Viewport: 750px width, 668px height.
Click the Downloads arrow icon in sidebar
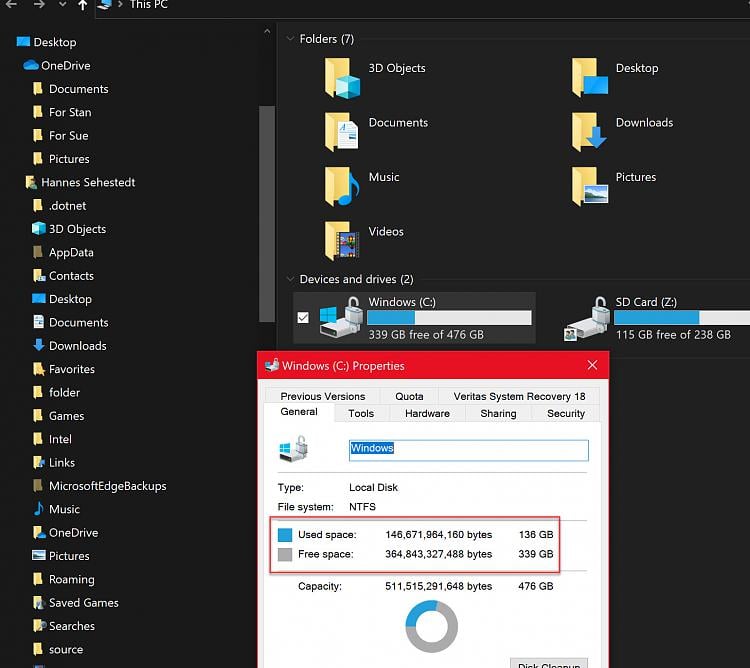pyautogui.click(x=39, y=345)
